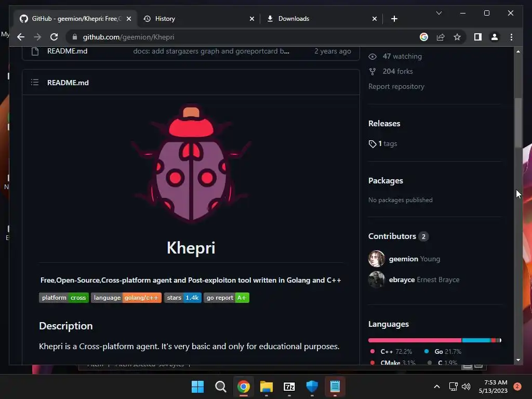Open the Google icon in the address bar
This screenshot has height=399, width=532.
(x=424, y=37)
